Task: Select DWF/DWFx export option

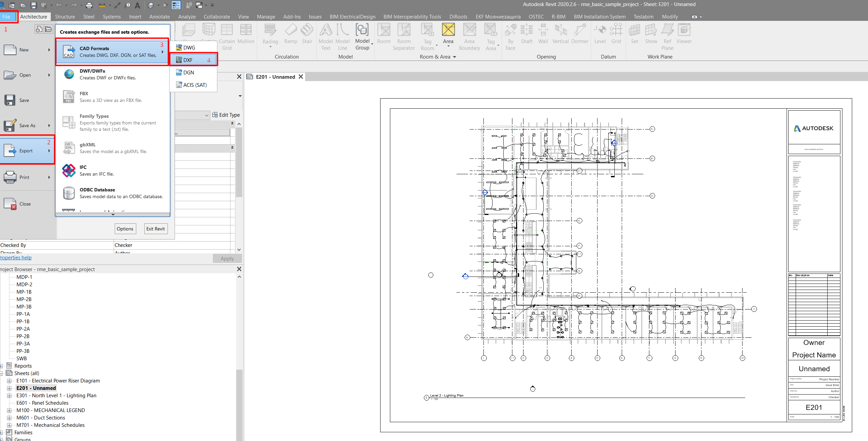Action: tap(112, 74)
